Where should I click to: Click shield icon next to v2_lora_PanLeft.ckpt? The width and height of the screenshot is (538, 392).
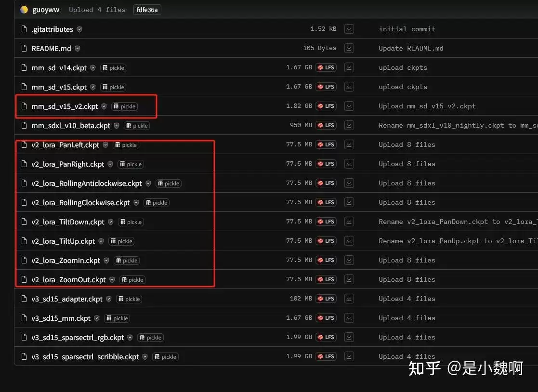[105, 145]
